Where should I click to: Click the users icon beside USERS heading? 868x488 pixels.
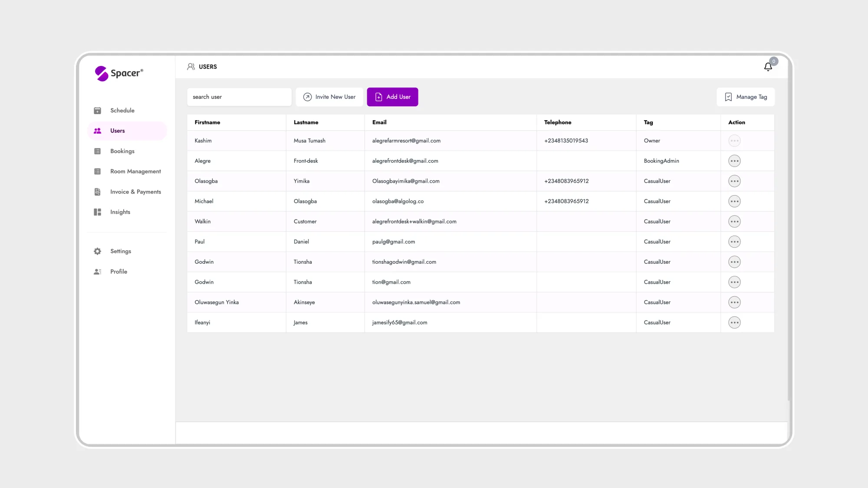191,67
